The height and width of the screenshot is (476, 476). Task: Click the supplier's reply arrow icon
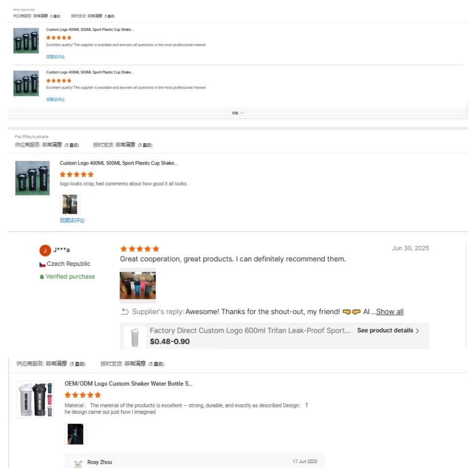click(x=125, y=311)
